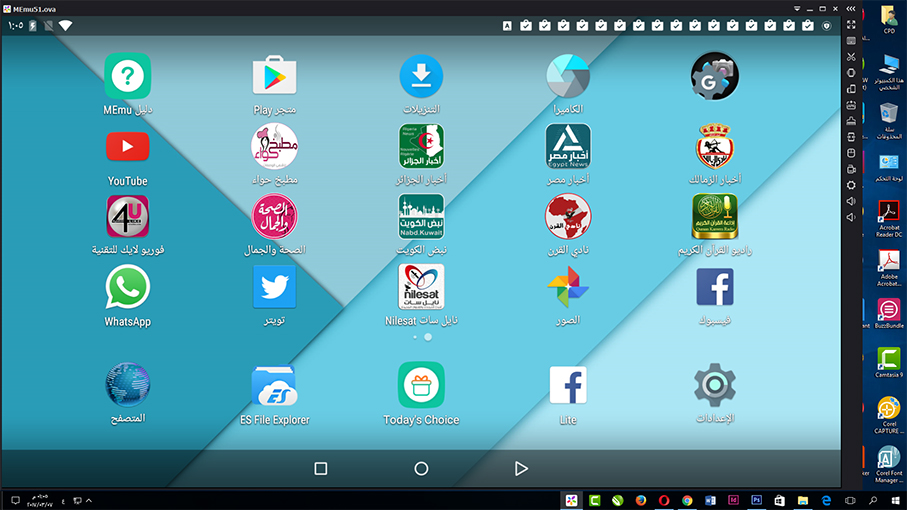The height and width of the screenshot is (510, 907).
Task: Open the مطبخ حواء cooking app
Action: pos(274,147)
